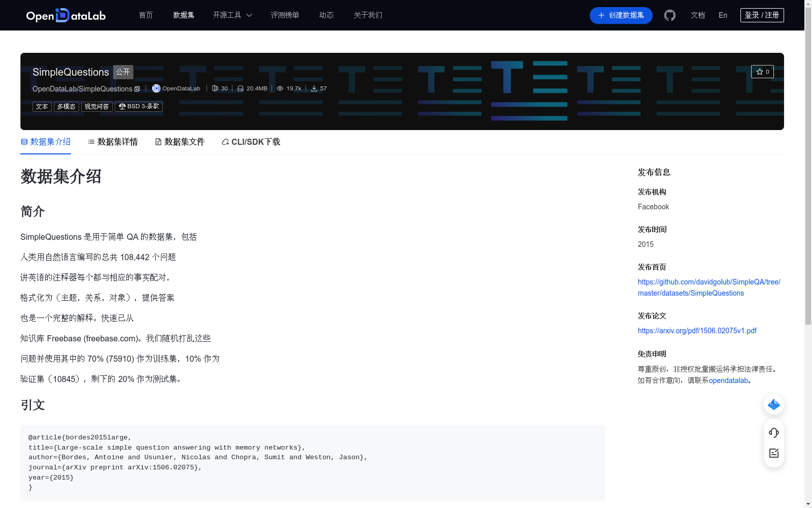Screen dimensions: 812x508
Task: Click the 多模态 tag
Action: point(66,106)
